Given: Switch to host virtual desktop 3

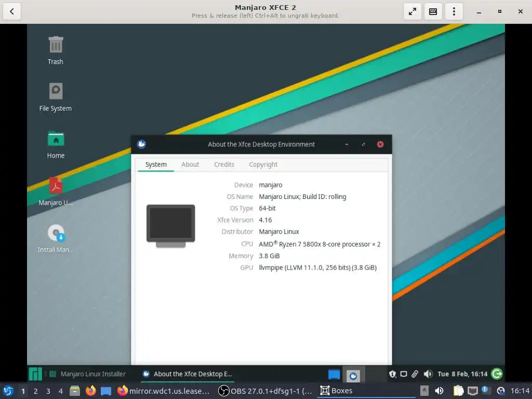Looking at the screenshot, I should coord(48,391).
